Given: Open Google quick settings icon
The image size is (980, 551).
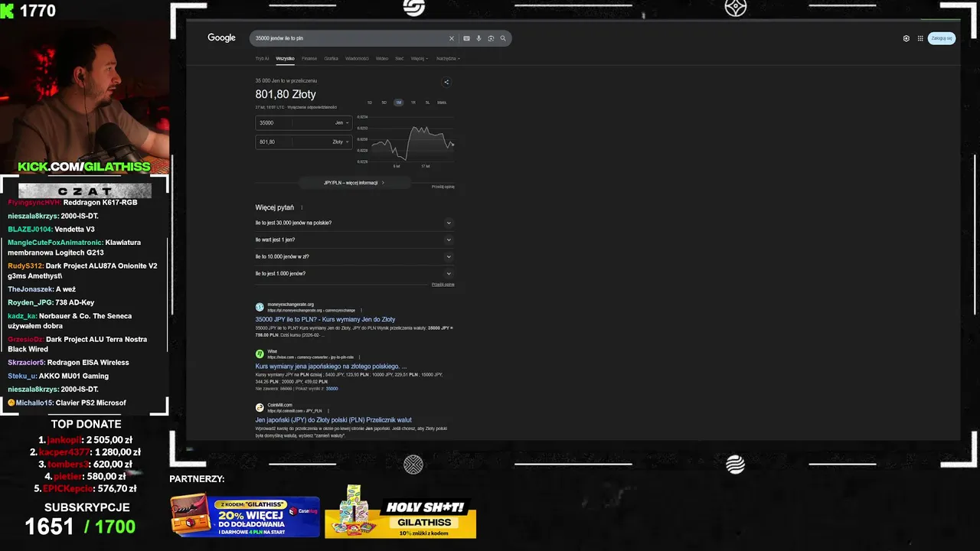Looking at the screenshot, I should (x=906, y=38).
